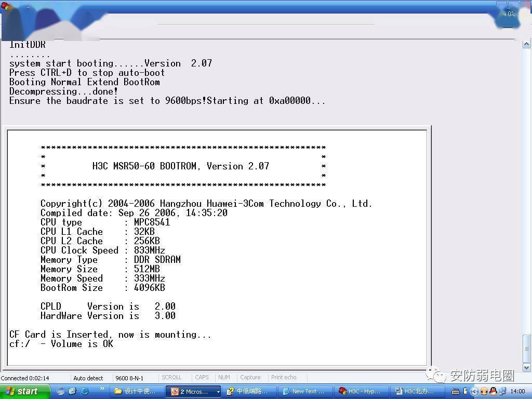Click the CPU Clock Speed 833MHz value
This screenshot has height=399, width=532.
(x=149, y=250)
